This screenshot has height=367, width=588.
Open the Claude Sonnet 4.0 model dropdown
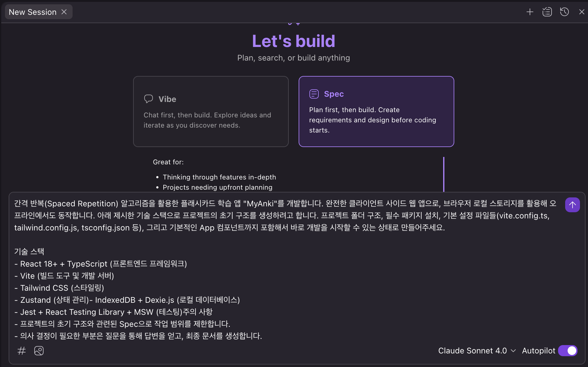pyautogui.click(x=472, y=351)
